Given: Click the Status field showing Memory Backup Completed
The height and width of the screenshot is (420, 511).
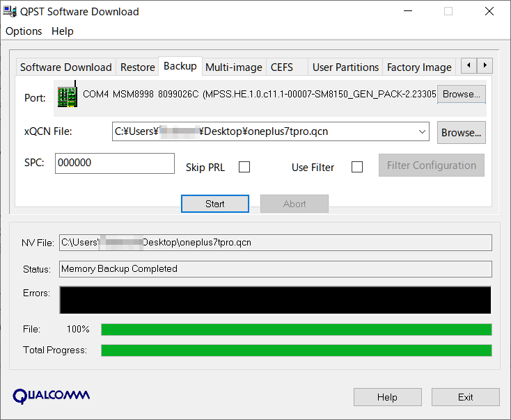Looking at the screenshot, I should [276, 269].
